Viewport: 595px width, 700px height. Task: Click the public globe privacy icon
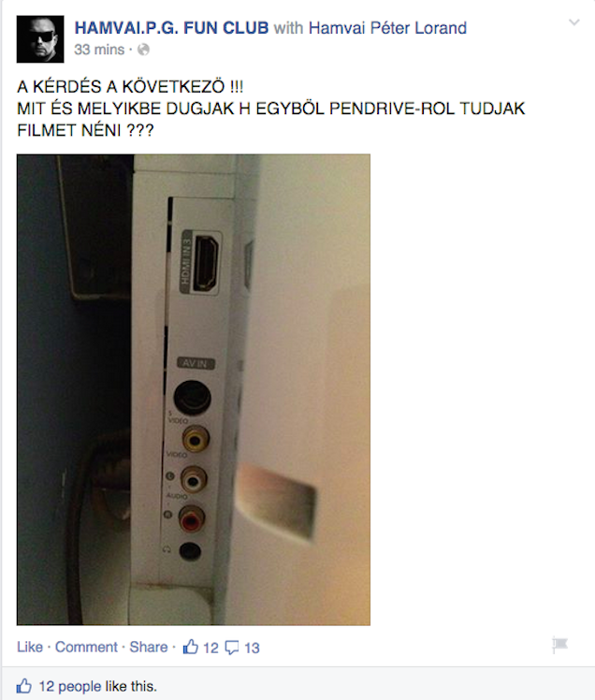143,50
